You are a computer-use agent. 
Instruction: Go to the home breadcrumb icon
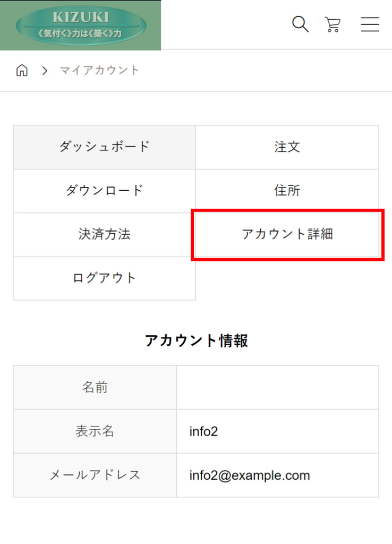point(22,71)
